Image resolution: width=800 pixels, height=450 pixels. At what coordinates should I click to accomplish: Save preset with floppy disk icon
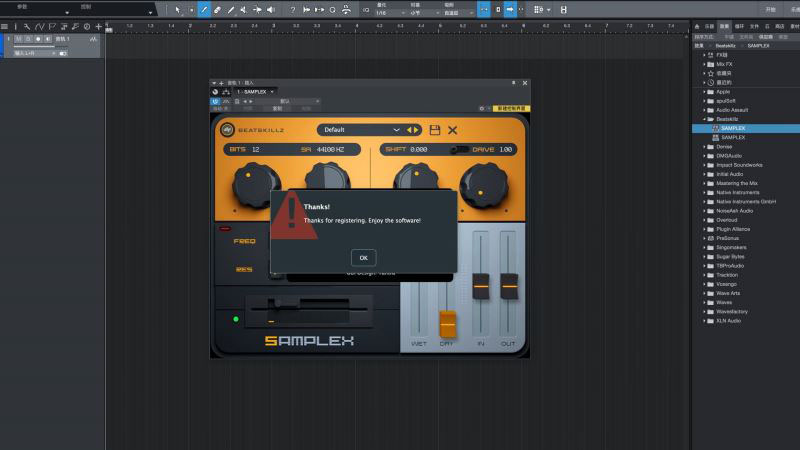pos(435,130)
